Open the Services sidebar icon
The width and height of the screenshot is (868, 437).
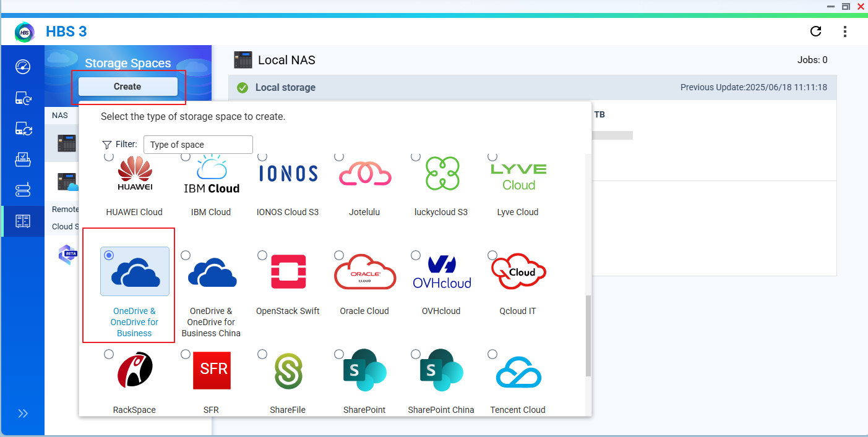point(23,190)
